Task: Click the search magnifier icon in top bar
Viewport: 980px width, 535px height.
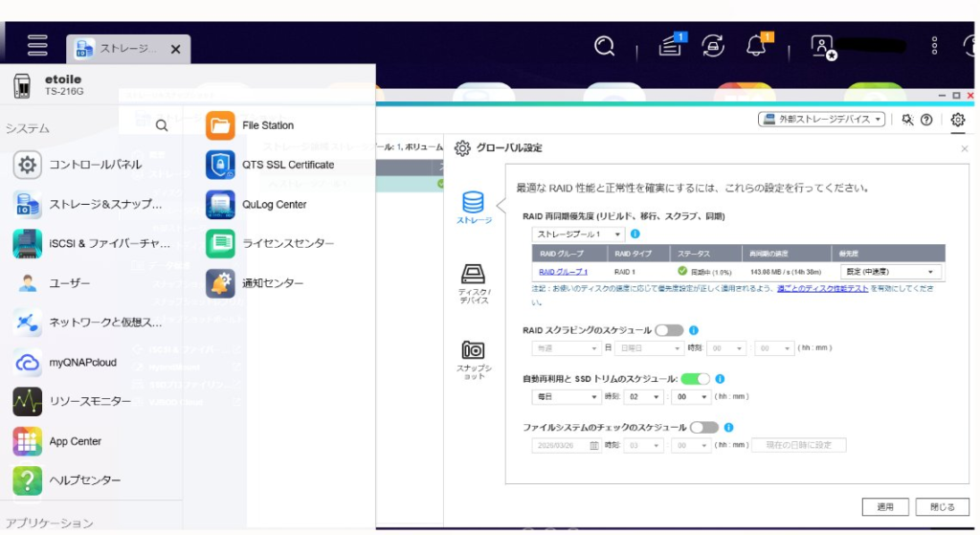Action: click(604, 45)
